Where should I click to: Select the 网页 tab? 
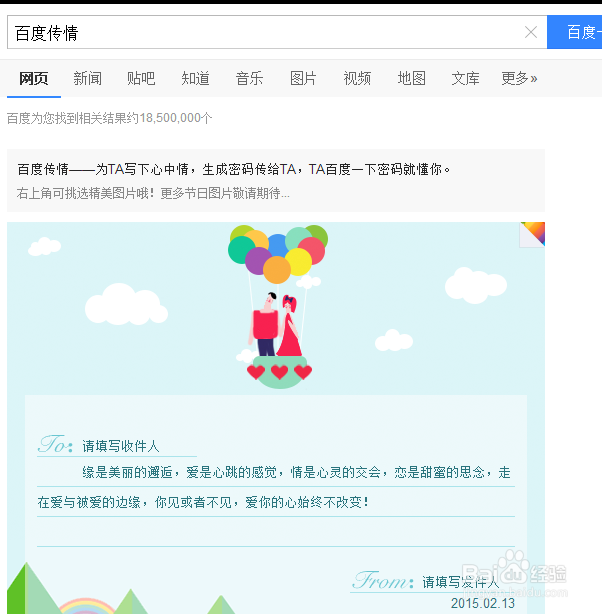[x=34, y=78]
